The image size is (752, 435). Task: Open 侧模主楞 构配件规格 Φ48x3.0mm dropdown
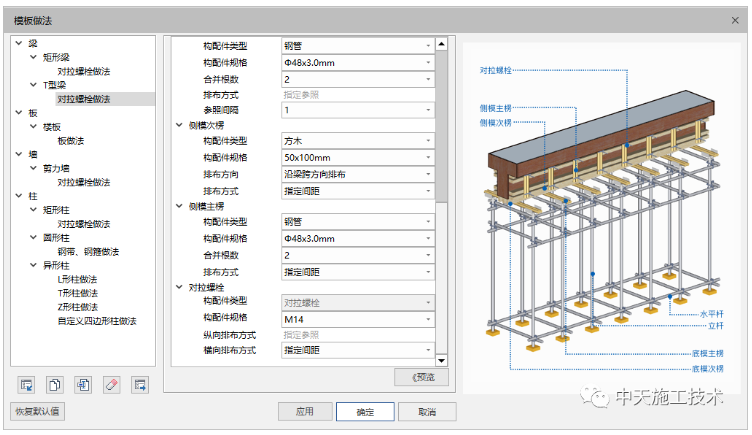click(358, 238)
